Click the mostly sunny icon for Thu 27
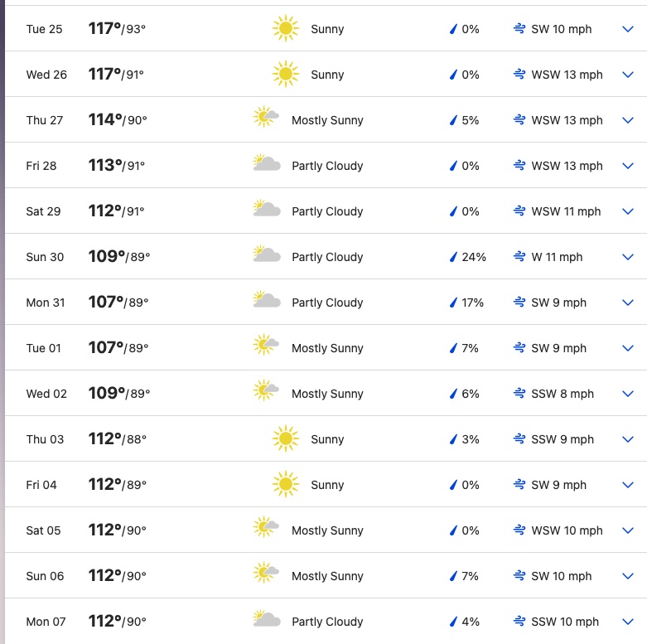 click(x=266, y=118)
